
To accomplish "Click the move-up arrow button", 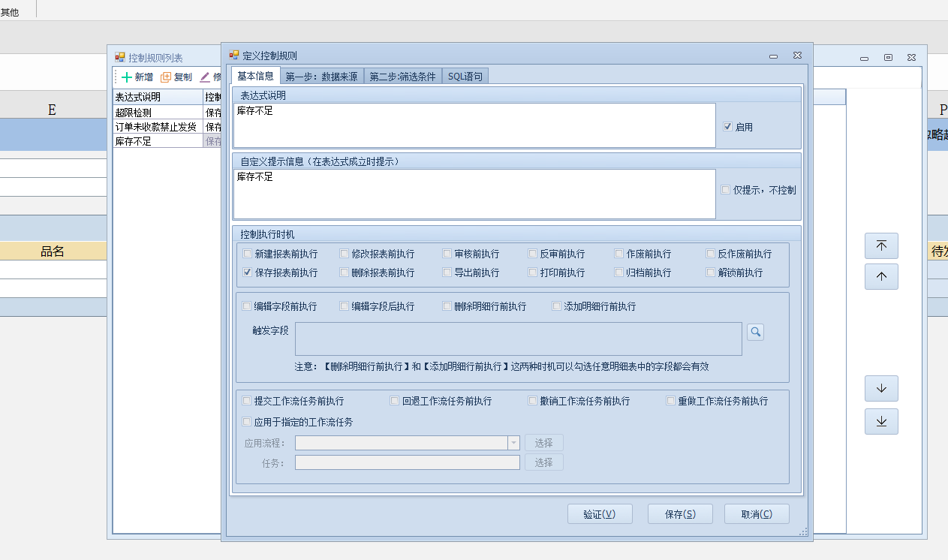I will 881,277.
